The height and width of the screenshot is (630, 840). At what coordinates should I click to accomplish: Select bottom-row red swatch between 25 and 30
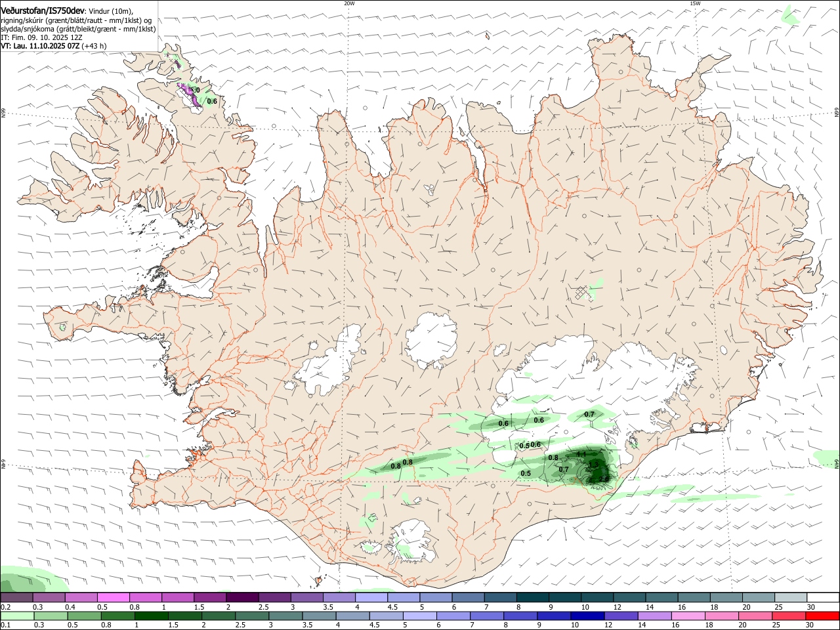tap(789, 616)
